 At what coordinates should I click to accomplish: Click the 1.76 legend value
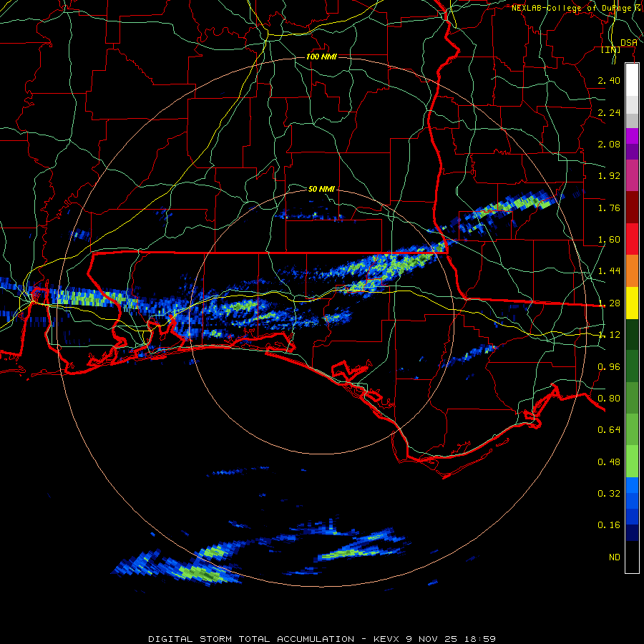(x=609, y=208)
